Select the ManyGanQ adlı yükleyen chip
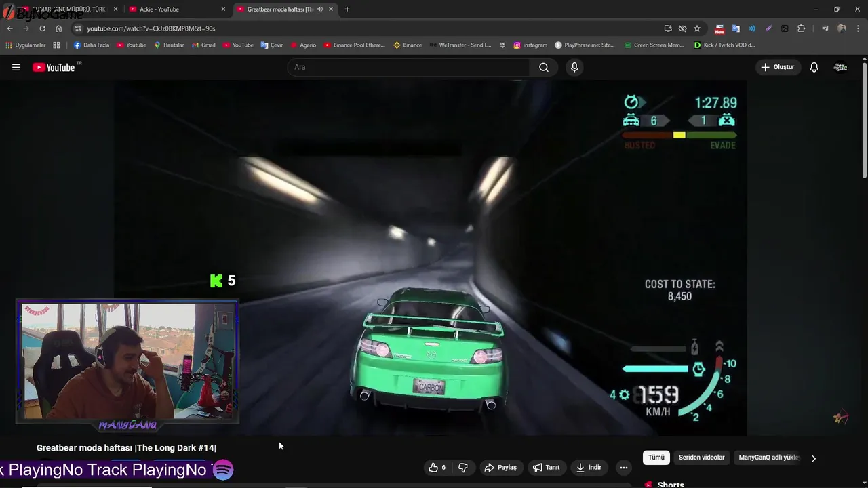The image size is (868, 488). (x=768, y=457)
